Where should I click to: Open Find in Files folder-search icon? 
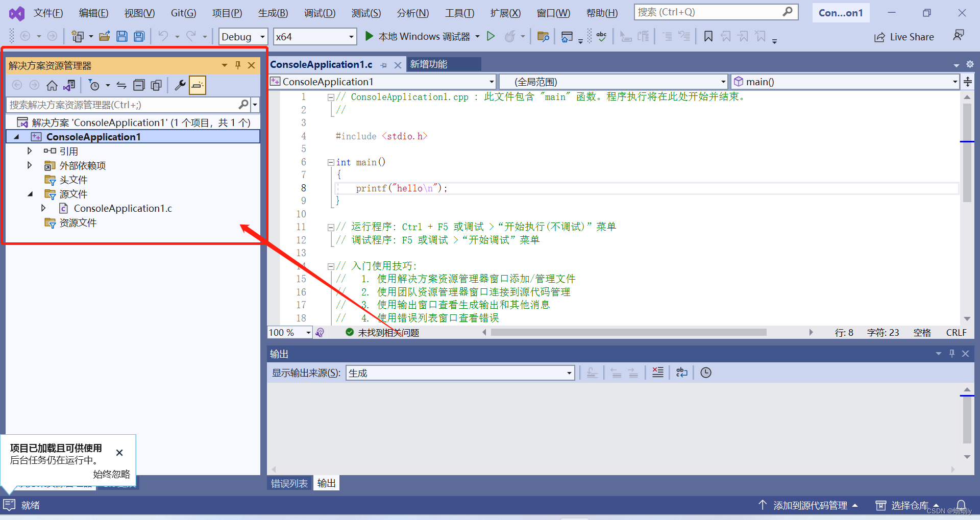[x=543, y=36]
